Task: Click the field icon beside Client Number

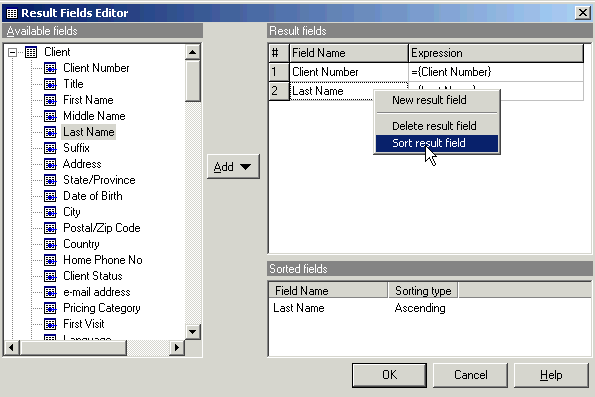Action: click(50, 68)
